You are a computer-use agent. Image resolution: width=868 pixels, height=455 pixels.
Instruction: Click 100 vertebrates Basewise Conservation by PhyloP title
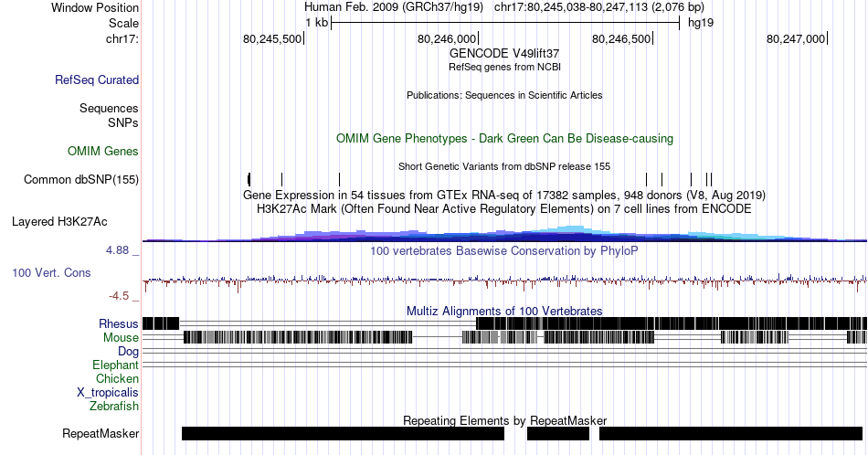tap(504, 250)
